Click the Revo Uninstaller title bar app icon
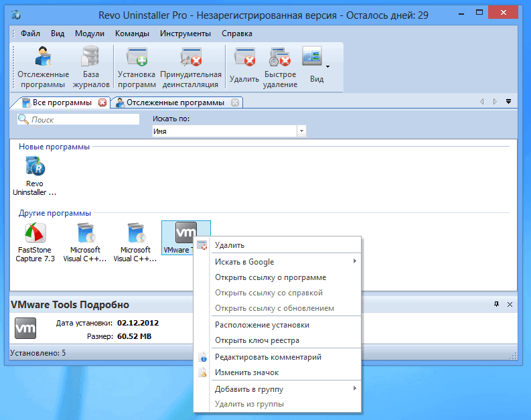The height and width of the screenshot is (420, 531). coord(16,15)
